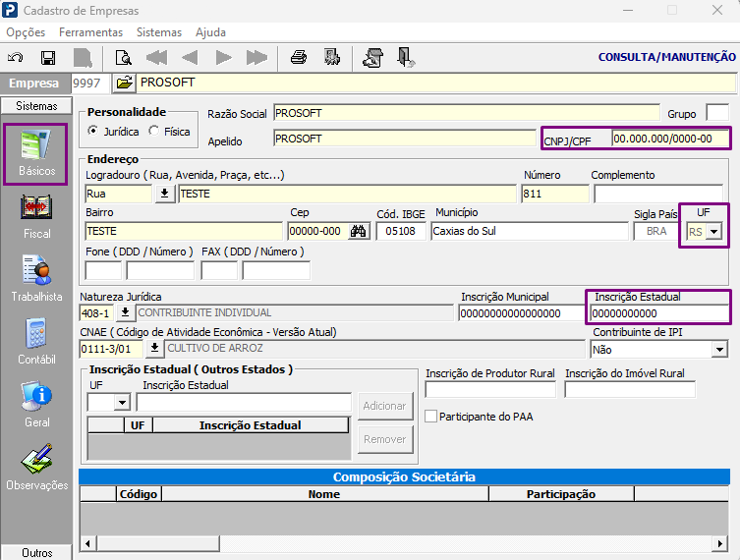Open the Sistemas menu
The height and width of the screenshot is (560, 740).
click(x=159, y=32)
